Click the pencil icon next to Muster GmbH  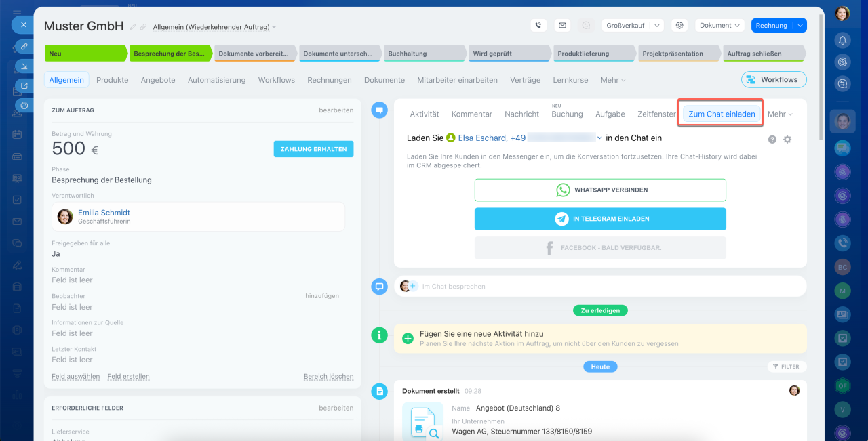pos(133,27)
